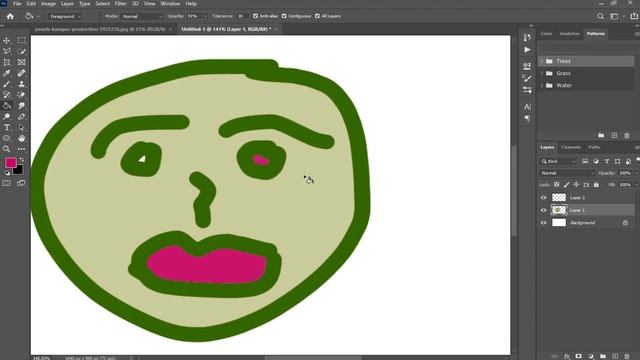The image size is (640, 360).
Task: Expand the Water pattern group
Action: [x=542, y=86]
